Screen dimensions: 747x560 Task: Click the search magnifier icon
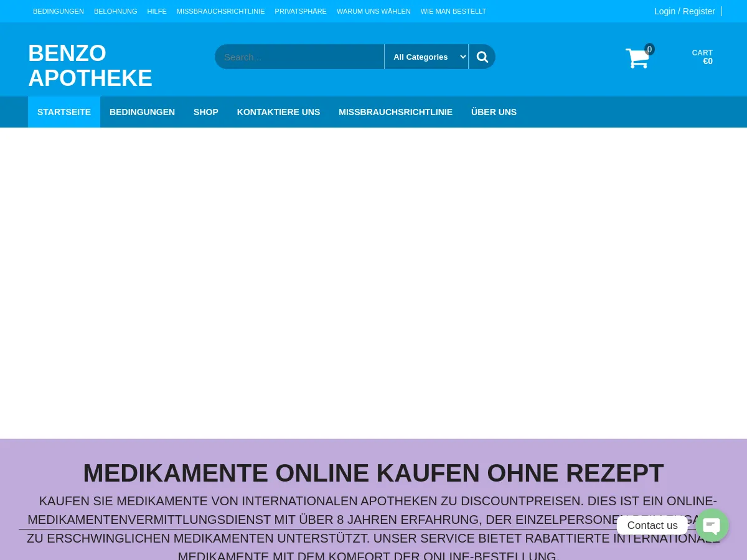(x=481, y=57)
